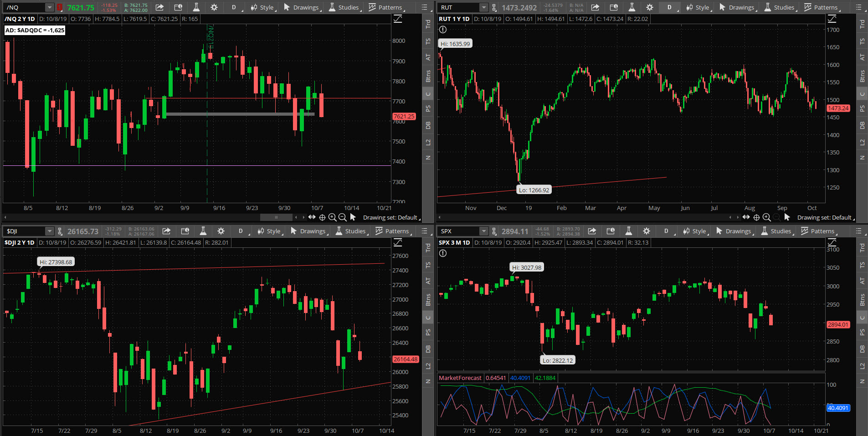The width and height of the screenshot is (868, 436).
Task: Click the expand time axis icon under /NQ chart
Action: point(312,217)
